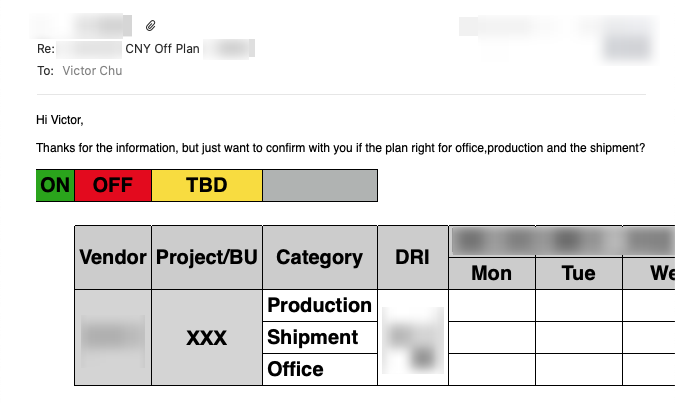Click the XXX project cell
675x404 pixels.
pyautogui.click(x=207, y=338)
